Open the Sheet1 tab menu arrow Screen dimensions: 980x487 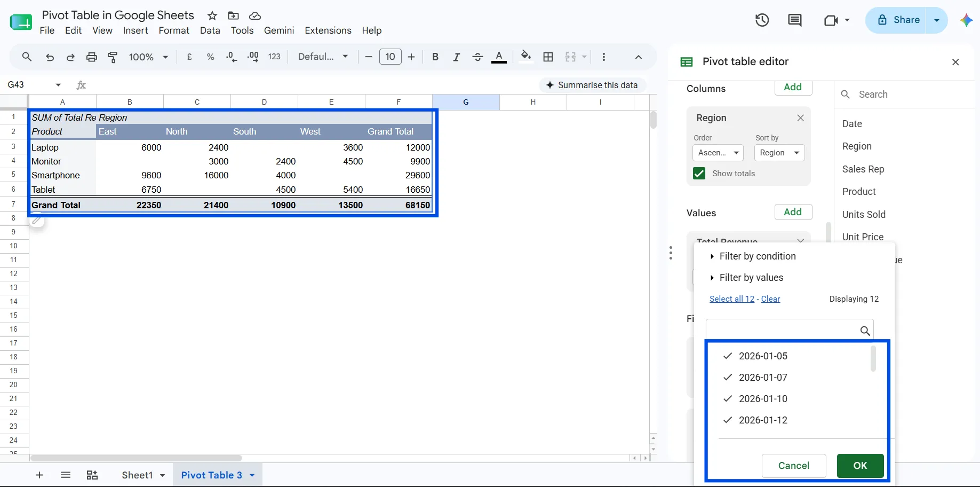(162, 475)
